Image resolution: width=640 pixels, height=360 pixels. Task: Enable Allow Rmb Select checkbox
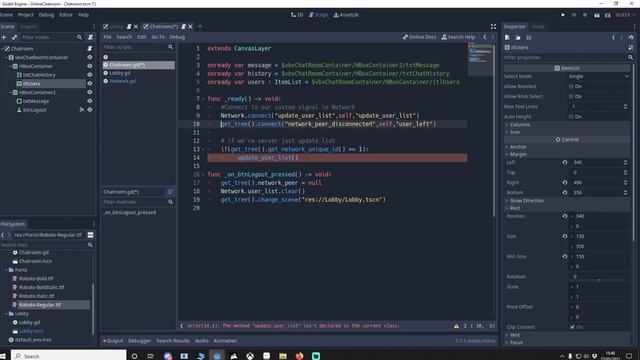571,97
